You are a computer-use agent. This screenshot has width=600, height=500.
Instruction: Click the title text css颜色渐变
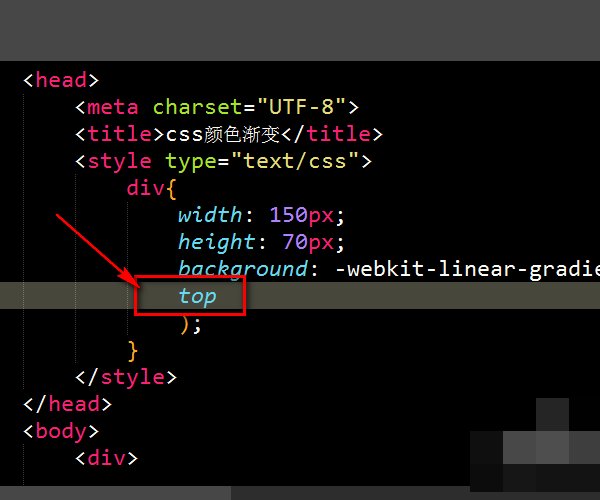point(223,134)
